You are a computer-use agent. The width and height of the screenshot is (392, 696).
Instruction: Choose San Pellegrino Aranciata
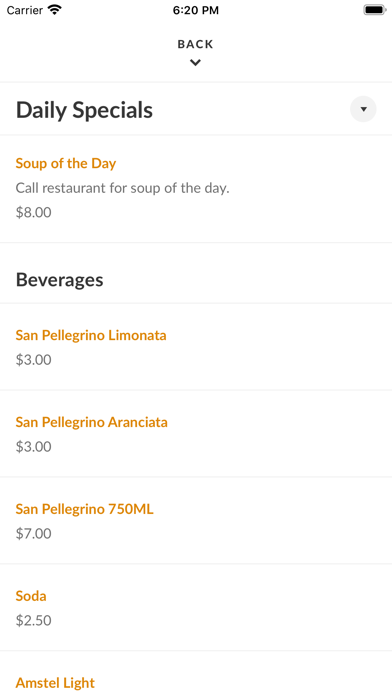(x=91, y=422)
